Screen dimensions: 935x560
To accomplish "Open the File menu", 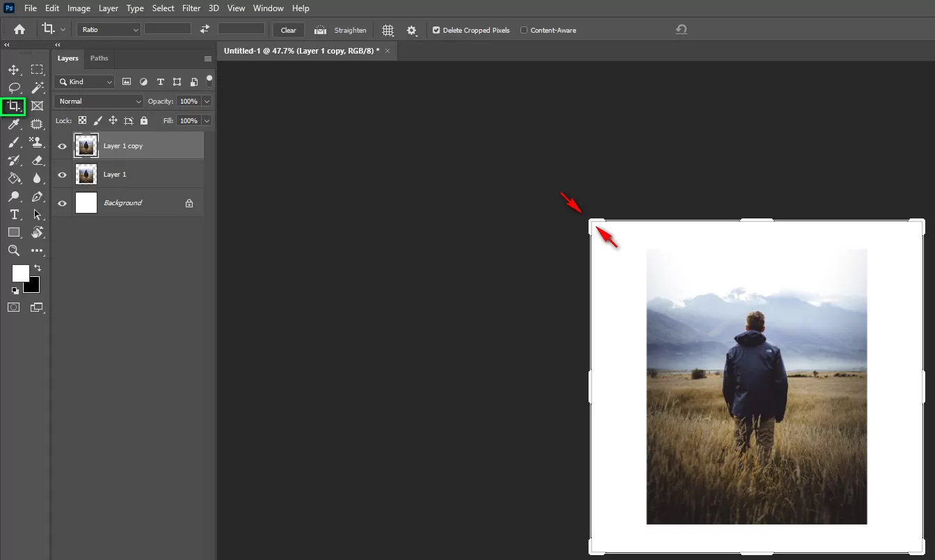I will (x=31, y=8).
